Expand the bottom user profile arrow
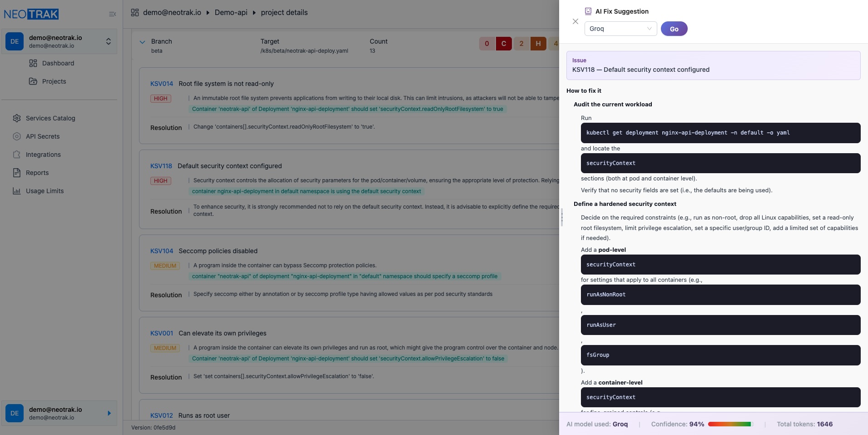Screen dimensions: 868x435 [x=109, y=413]
